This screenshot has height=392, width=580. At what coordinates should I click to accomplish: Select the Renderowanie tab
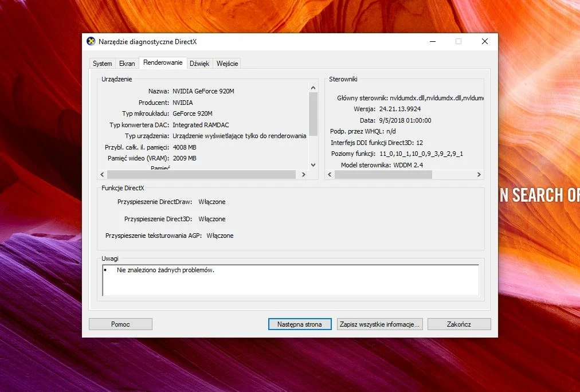point(163,62)
